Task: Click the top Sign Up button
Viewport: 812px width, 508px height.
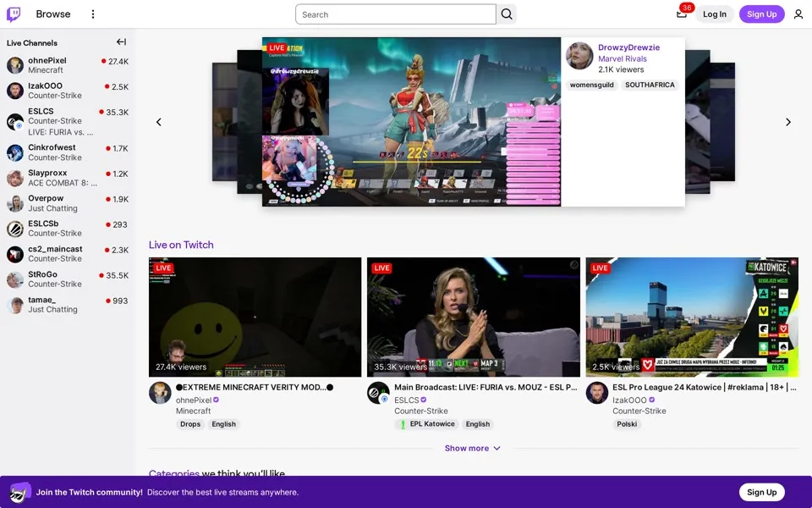Action: 762,14
